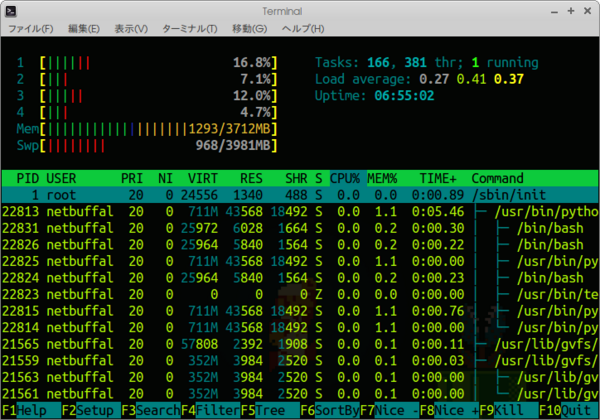The width and height of the screenshot is (600, 420).
Task: Open the 編集(E) menu
Action: 84,29
